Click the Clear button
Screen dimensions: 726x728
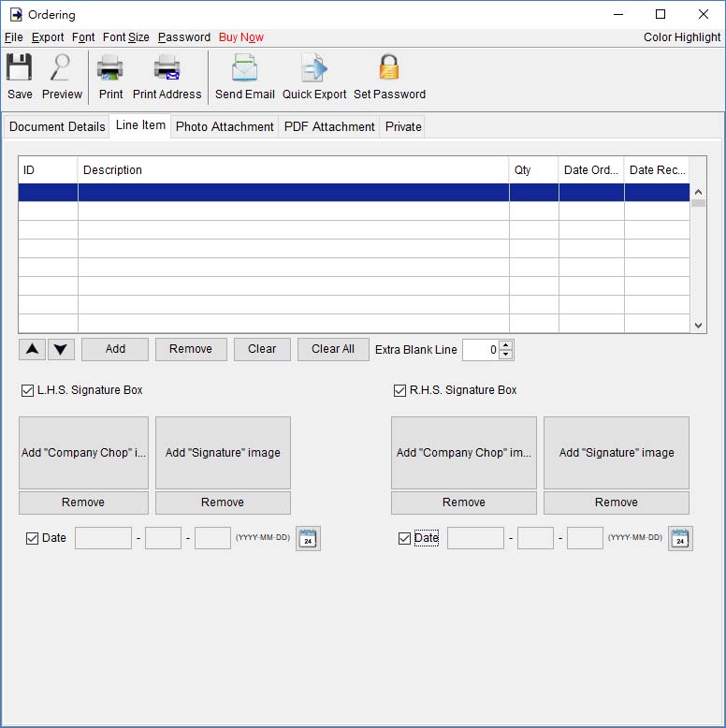pos(262,349)
